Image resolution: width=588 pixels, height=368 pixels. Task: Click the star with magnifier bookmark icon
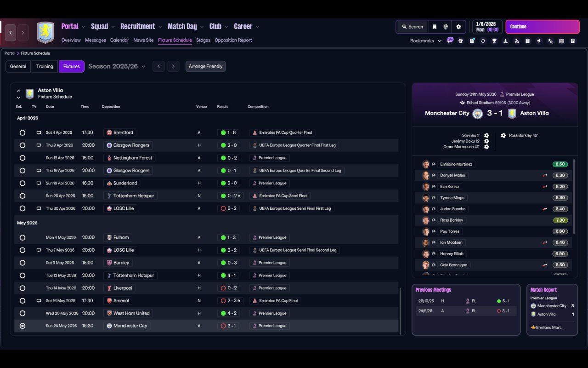coord(550,41)
